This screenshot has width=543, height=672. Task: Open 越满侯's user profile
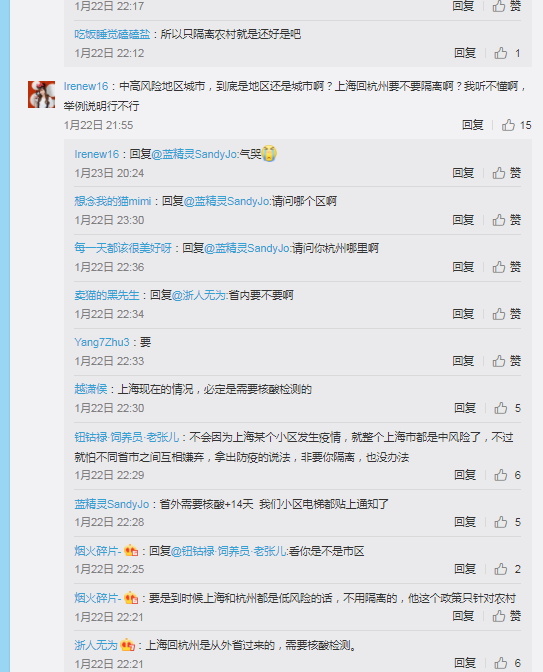coord(90,389)
